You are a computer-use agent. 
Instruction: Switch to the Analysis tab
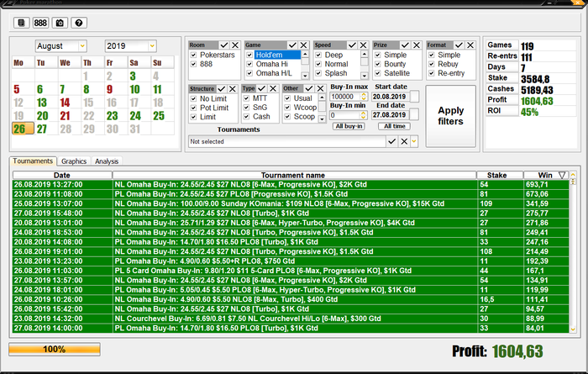click(107, 161)
